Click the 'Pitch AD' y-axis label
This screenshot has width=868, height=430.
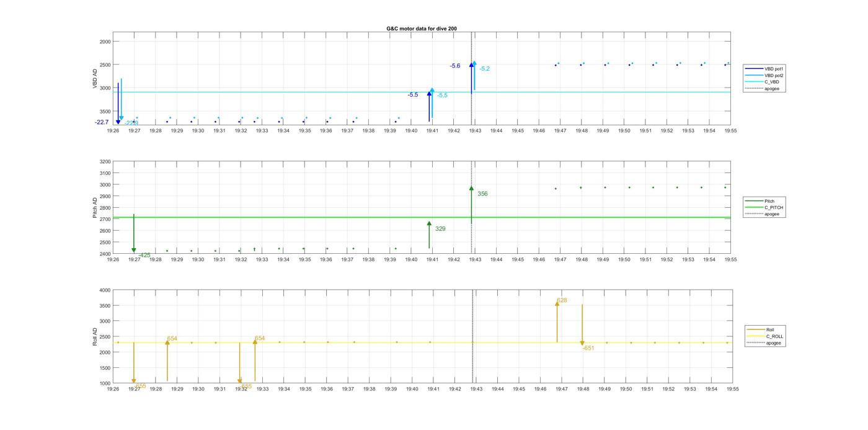tap(95, 208)
